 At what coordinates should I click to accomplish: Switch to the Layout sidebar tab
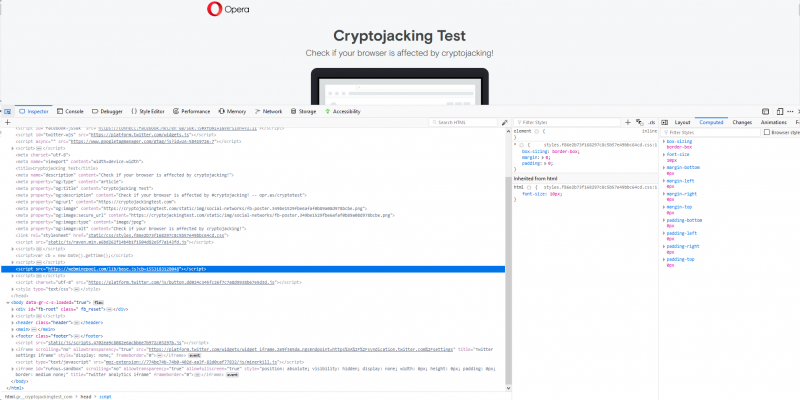682,122
